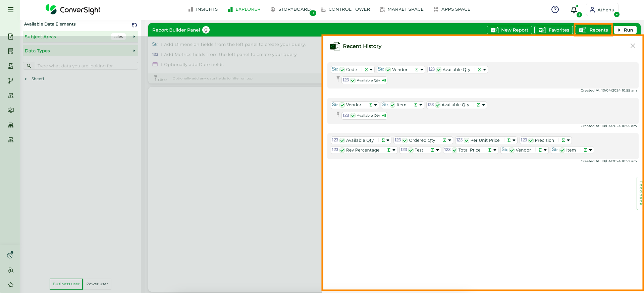Screen dimensions: 644x293
Task: Toggle the Code field checkbox in first entry
Action: 342,70
